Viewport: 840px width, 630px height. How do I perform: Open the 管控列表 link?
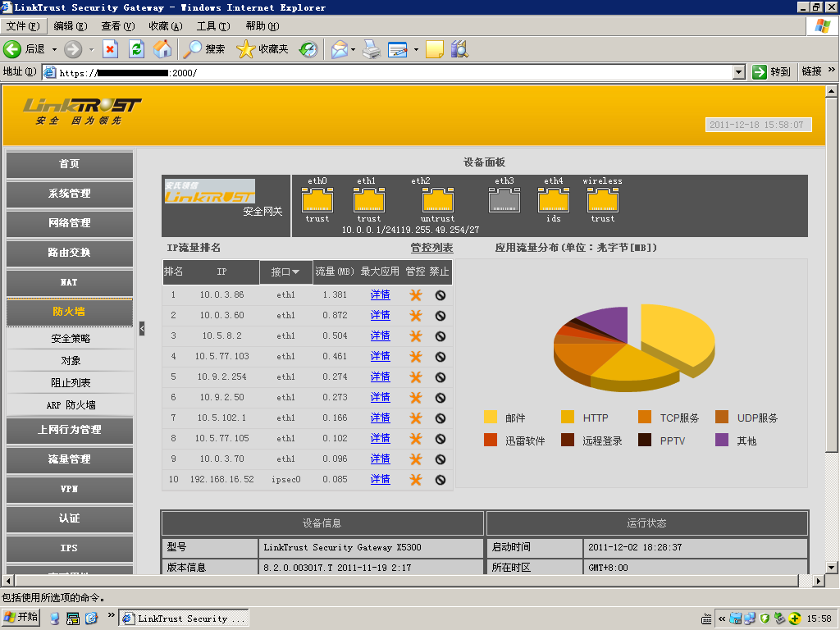431,248
